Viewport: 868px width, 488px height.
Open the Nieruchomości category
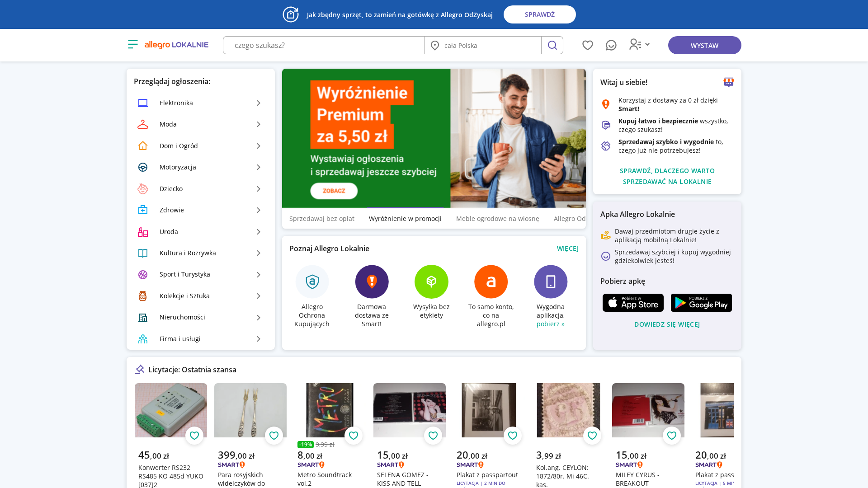[x=201, y=317]
